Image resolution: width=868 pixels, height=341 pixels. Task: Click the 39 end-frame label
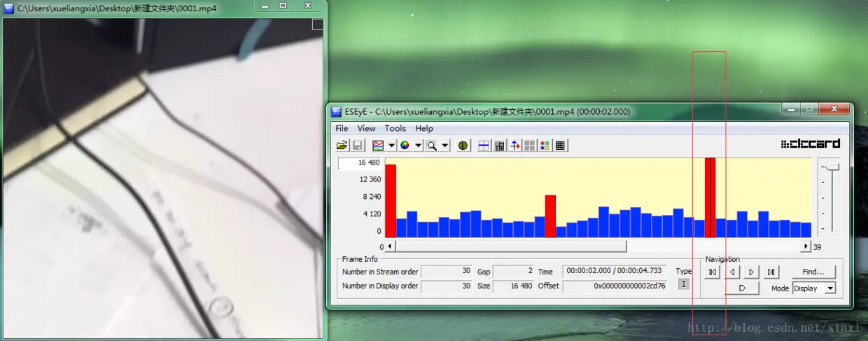pos(817,247)
